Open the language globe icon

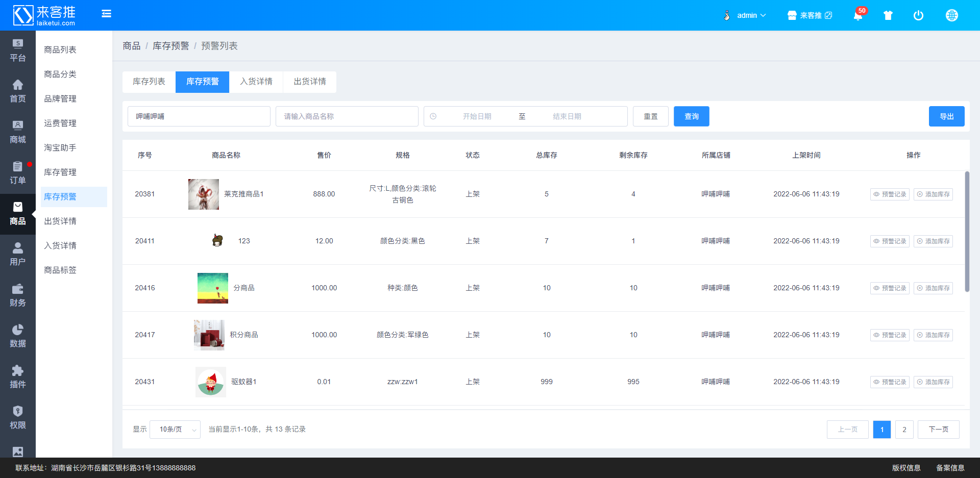pyautogui.click(x=952, y=15)
